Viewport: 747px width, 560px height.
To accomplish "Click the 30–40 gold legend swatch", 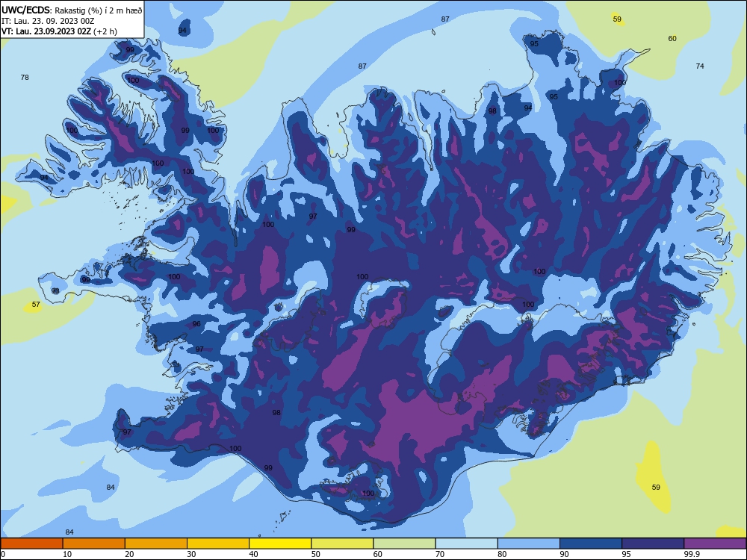I will pos(218,544).
